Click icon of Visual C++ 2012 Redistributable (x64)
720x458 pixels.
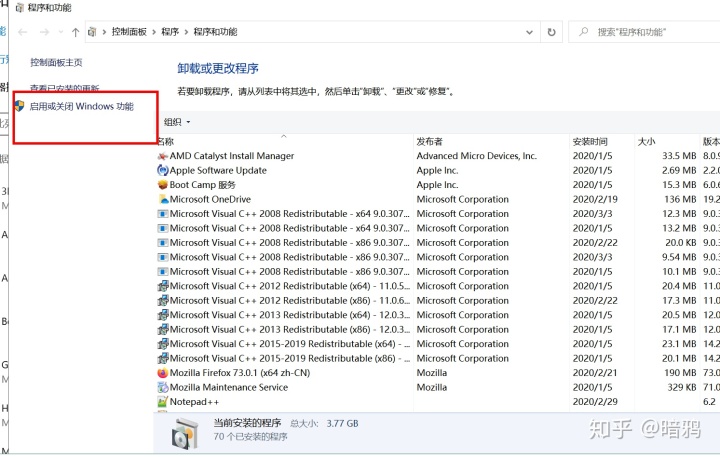click(163, 286)
